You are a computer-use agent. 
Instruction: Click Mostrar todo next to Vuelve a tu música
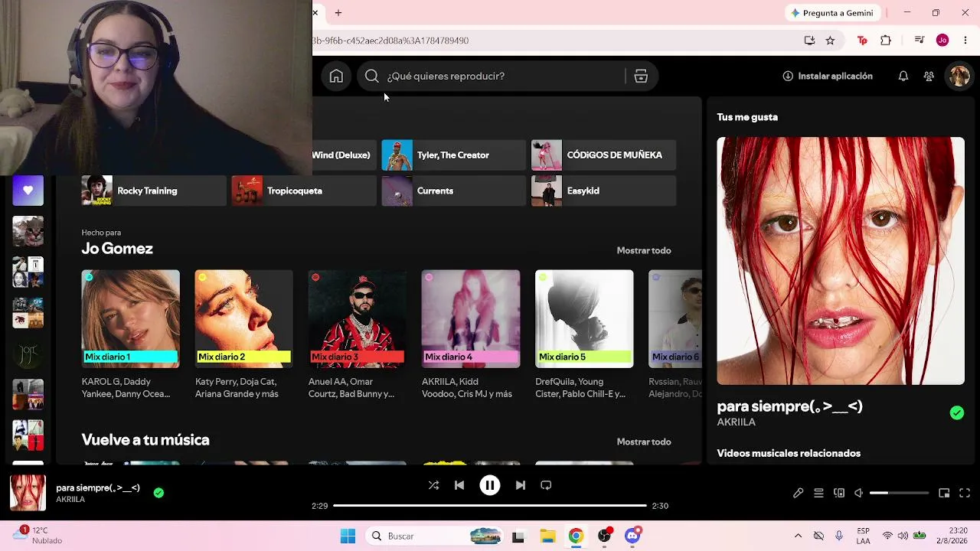pos(644,442)
